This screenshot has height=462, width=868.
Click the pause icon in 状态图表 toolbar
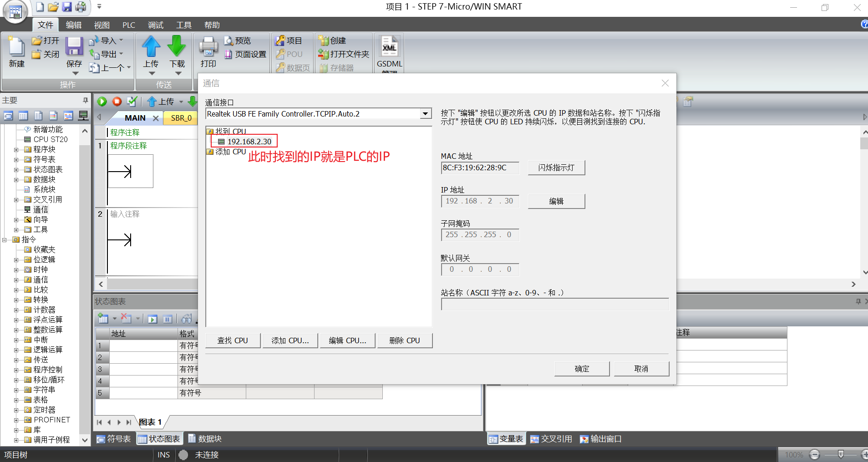(168, 319)
